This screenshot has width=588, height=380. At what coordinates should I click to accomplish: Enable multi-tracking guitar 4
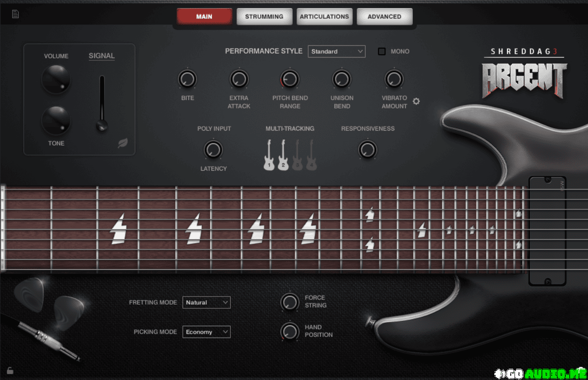click(x=311, y=156)
